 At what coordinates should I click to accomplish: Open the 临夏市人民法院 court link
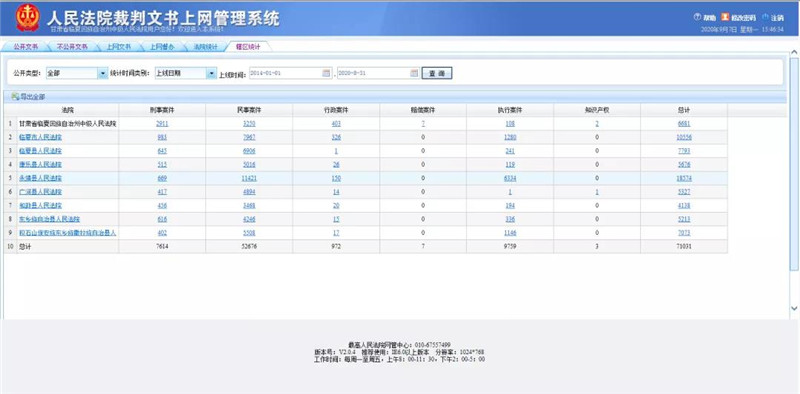[40, 137]
